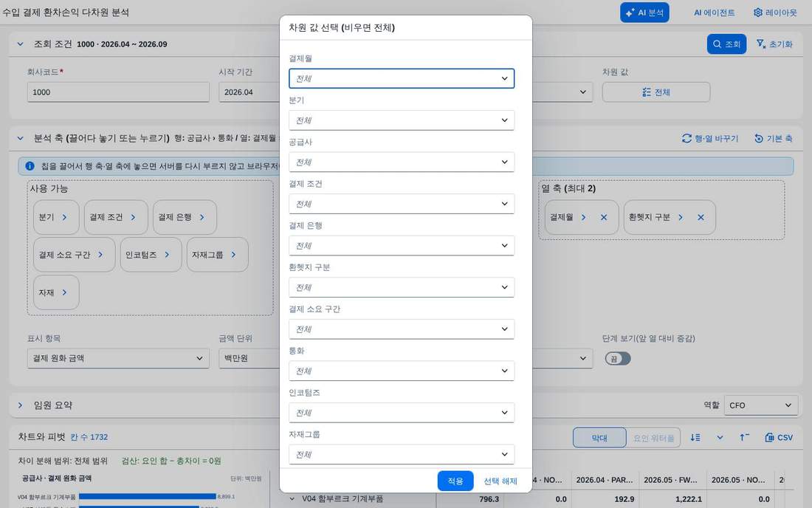Click the arrow on the 결제월 column chip

(x=584, y=218)
